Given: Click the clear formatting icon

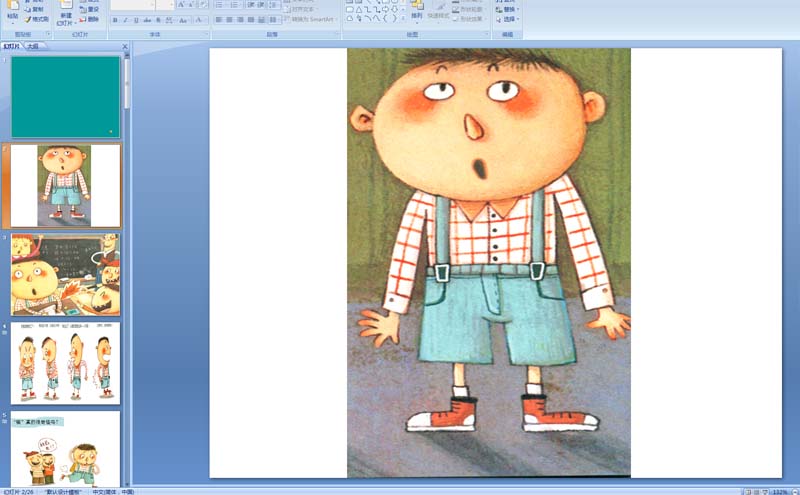Looking at the screenshot, I should (x=203, y=5).
